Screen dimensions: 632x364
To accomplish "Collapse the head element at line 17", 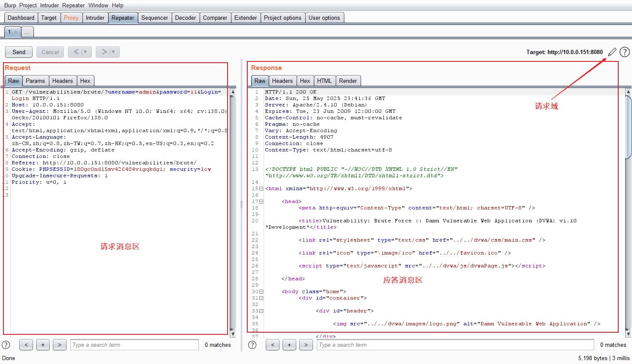I will [261, 201].
